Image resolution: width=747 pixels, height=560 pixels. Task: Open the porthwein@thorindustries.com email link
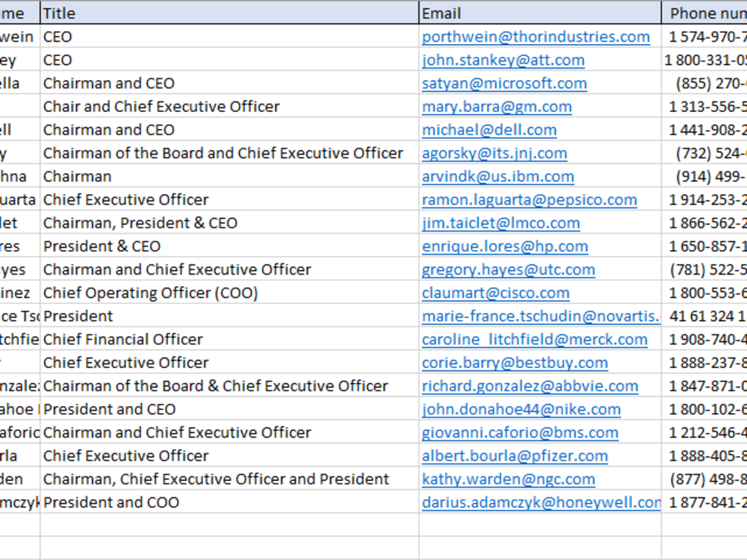coord(536,37)
